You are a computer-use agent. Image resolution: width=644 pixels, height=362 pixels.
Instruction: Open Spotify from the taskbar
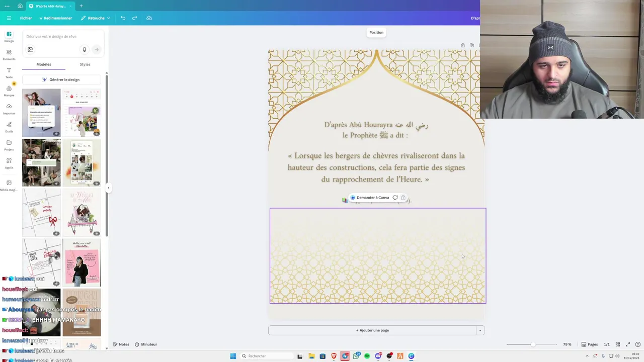367,356
